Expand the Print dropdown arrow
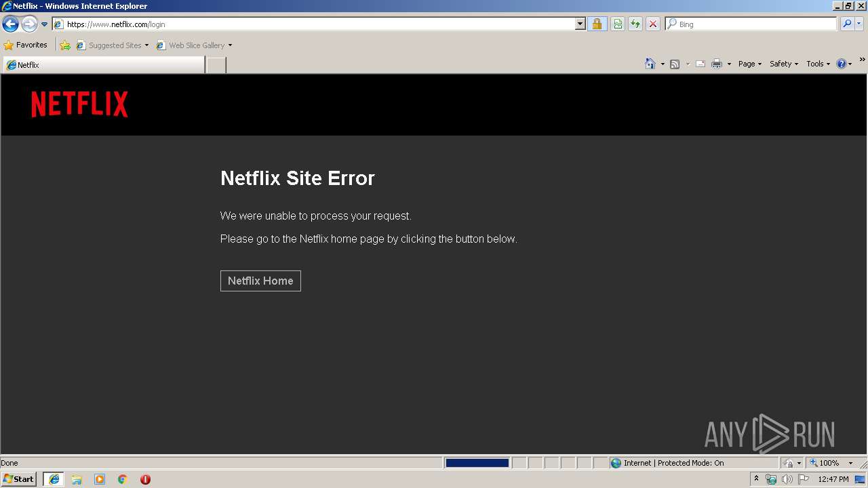This screenshot has width=868, height=488. (729, 64)
